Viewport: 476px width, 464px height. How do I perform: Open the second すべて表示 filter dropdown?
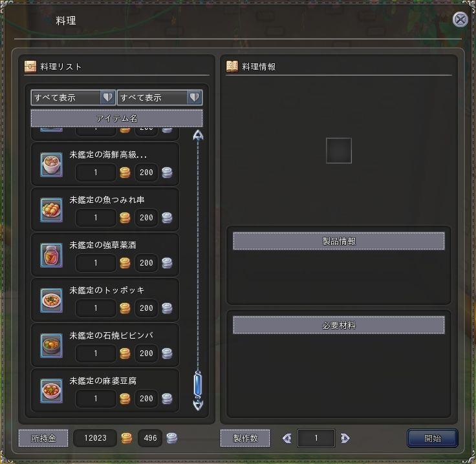(x=160, y=98)
